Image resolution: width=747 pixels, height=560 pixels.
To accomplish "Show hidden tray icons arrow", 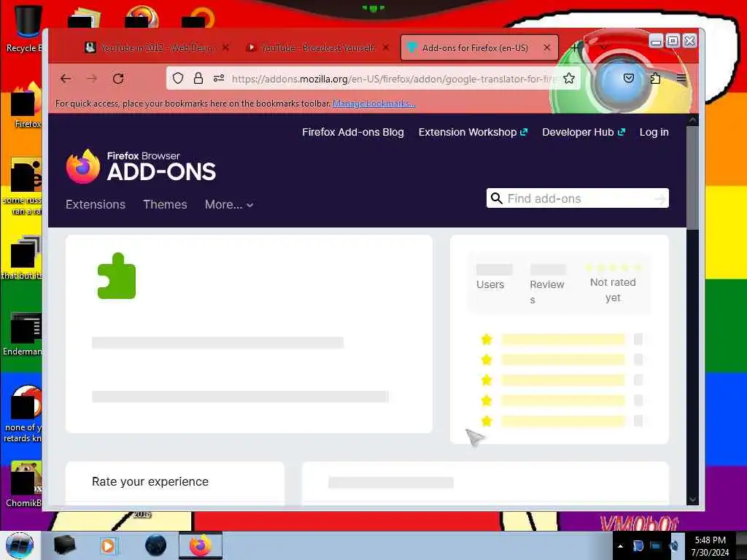I will [x=620, y=546].
